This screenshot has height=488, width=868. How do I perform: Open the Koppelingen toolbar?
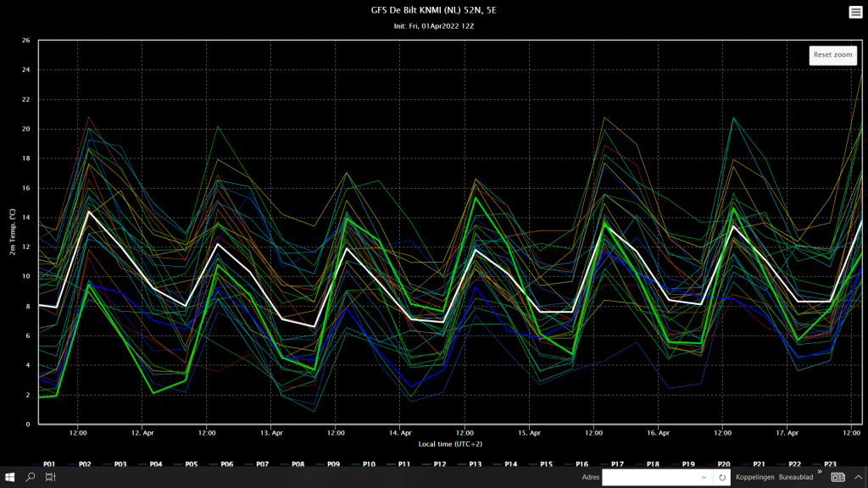pyautogui.click(x=755, y=477)
